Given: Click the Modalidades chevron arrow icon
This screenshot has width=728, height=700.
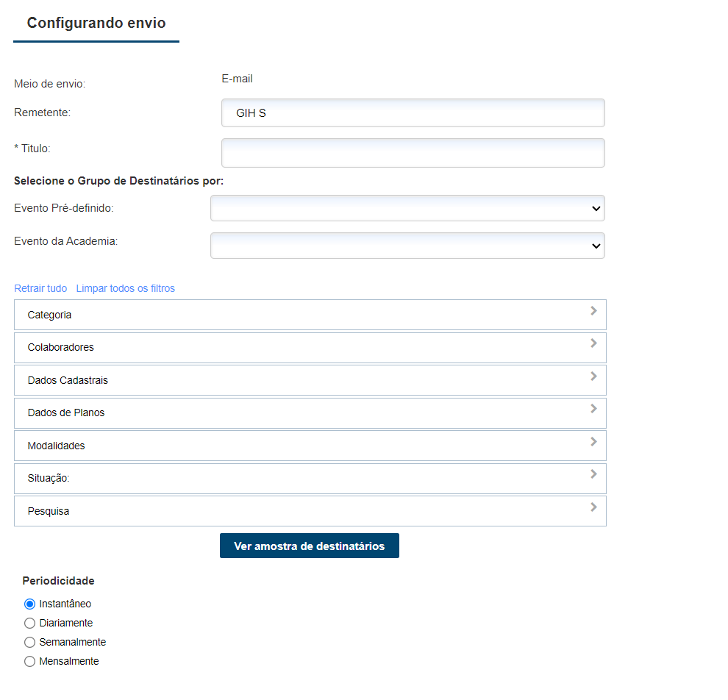Looking at the screenshot, I should point(593,442).
